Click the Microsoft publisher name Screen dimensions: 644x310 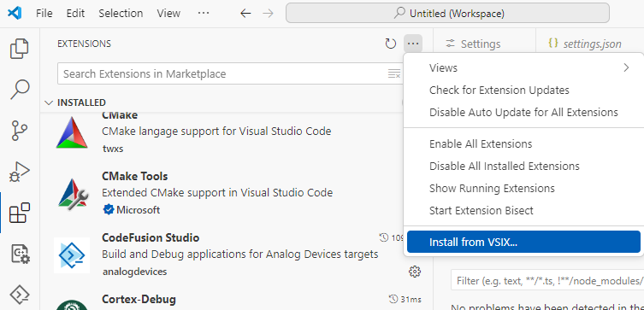(139, 210)
